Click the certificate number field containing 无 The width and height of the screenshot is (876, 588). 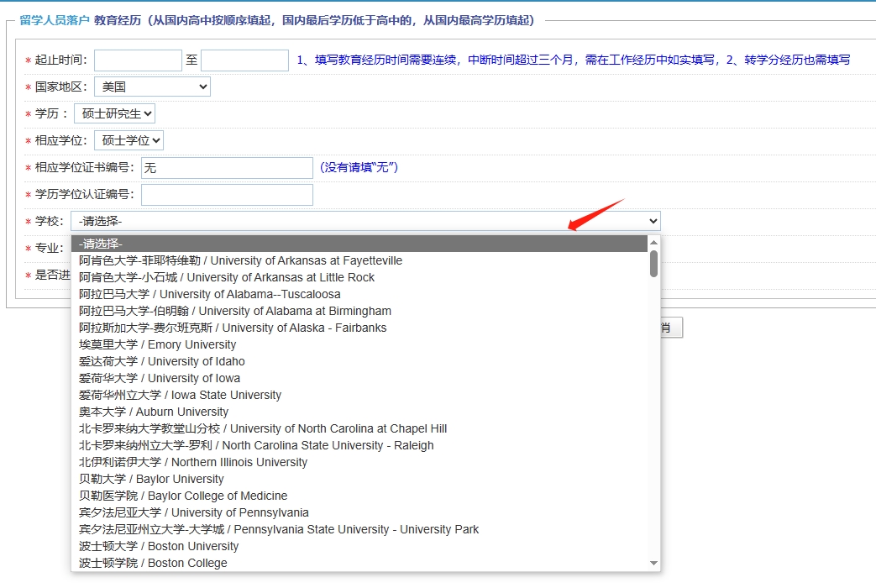point(227,167)
